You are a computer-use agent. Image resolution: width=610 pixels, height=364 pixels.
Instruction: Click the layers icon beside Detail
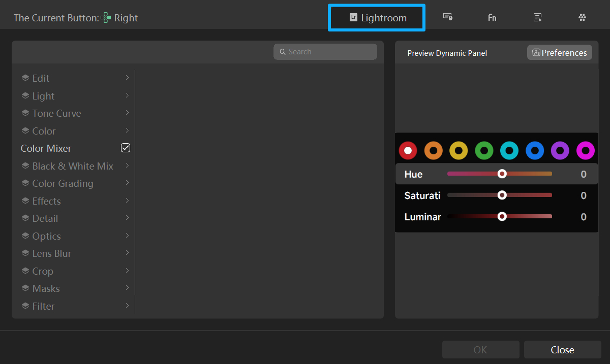click(x=25, y=218)
